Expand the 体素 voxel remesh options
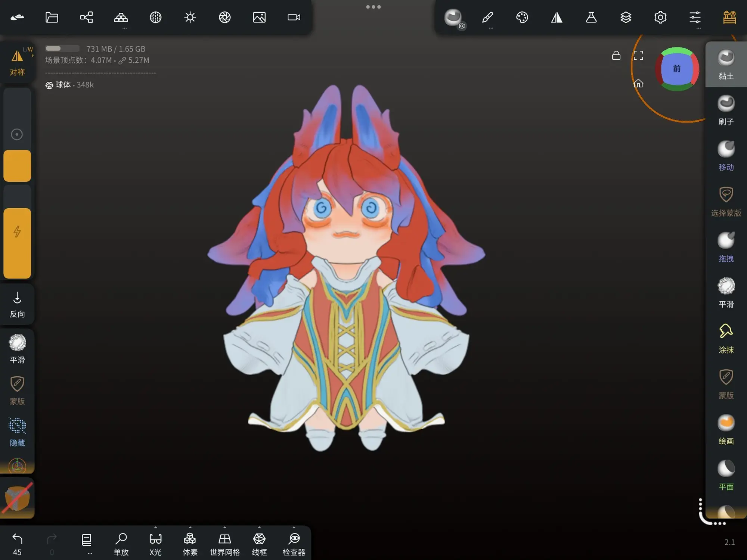This screenshot has height=560, width=747. (x=190, y=528)
